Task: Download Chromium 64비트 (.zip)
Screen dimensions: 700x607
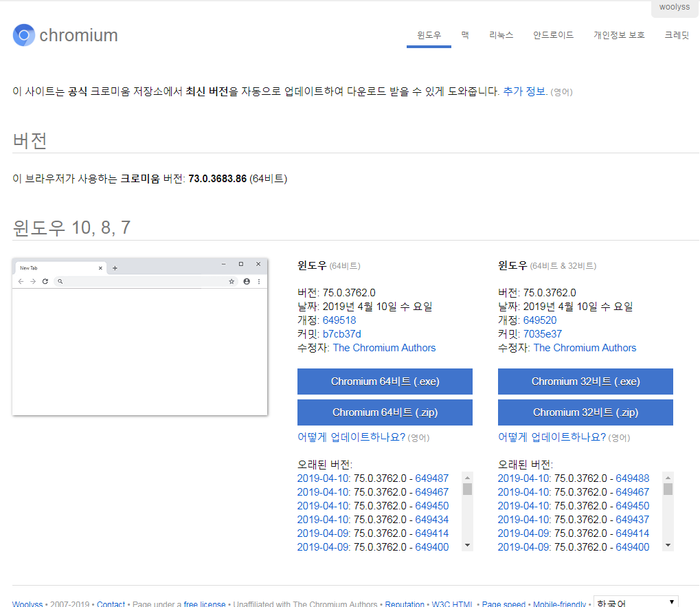Action: tap(385, 412)
